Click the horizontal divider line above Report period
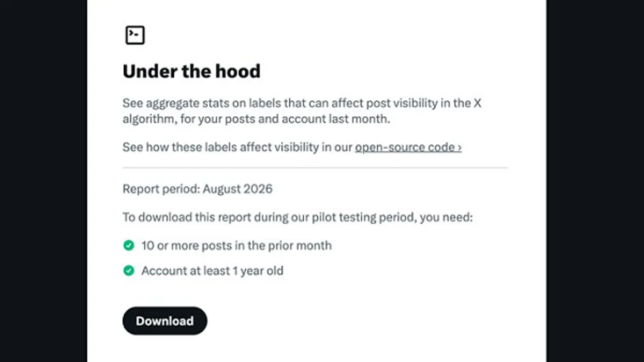This screenshot has height=362, width=644. click(315, 168)
